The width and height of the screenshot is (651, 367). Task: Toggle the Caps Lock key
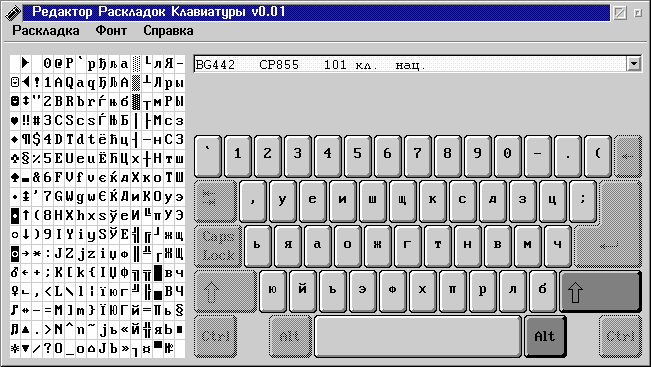click(218, 246)
